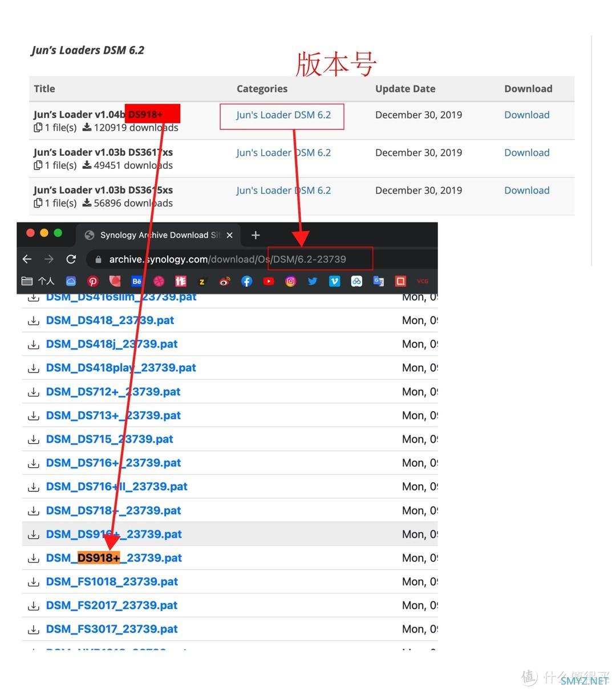Click download icon beside DSM_DS418j_23739.pat
Image resolution: width=616 pixels, height=692 pixels.
coord(34,345)
